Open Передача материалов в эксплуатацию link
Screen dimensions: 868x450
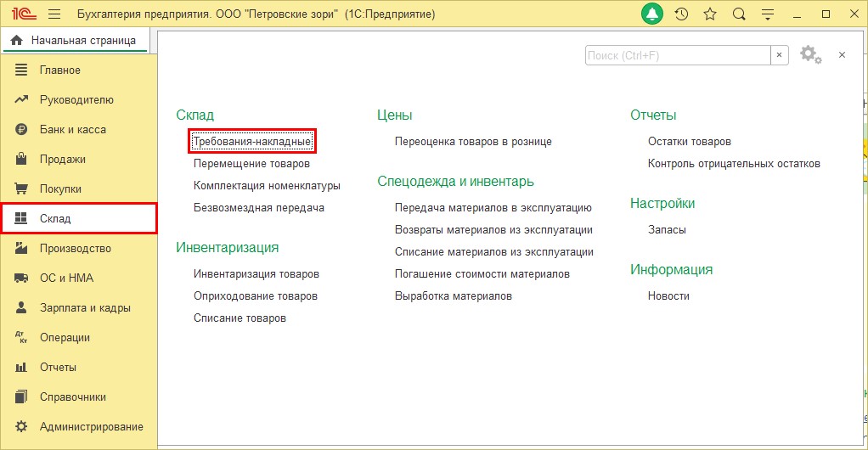tap(493, 208)
